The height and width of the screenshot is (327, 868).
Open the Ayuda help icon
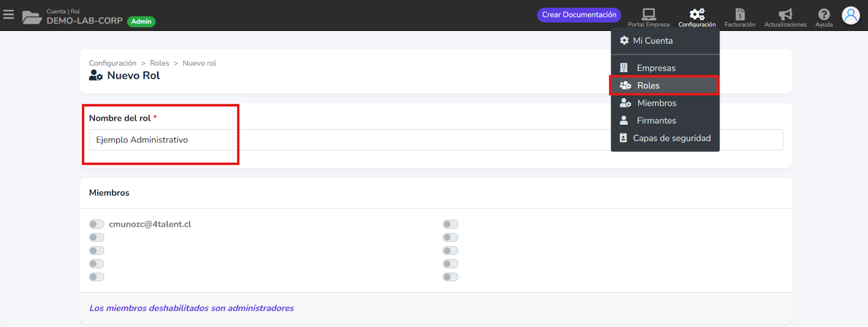pyautogui.click(x=824, y=14)
